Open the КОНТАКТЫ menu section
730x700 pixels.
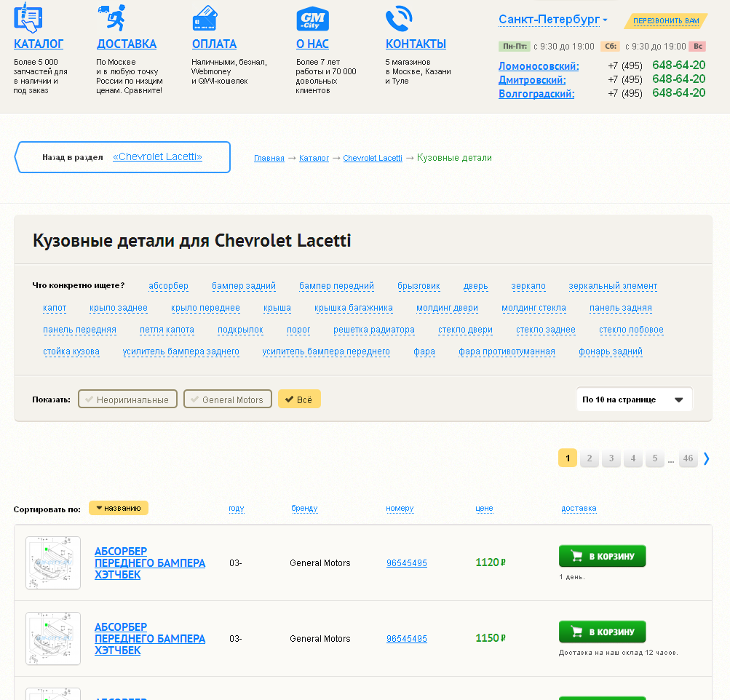click(x=416, y=44)
